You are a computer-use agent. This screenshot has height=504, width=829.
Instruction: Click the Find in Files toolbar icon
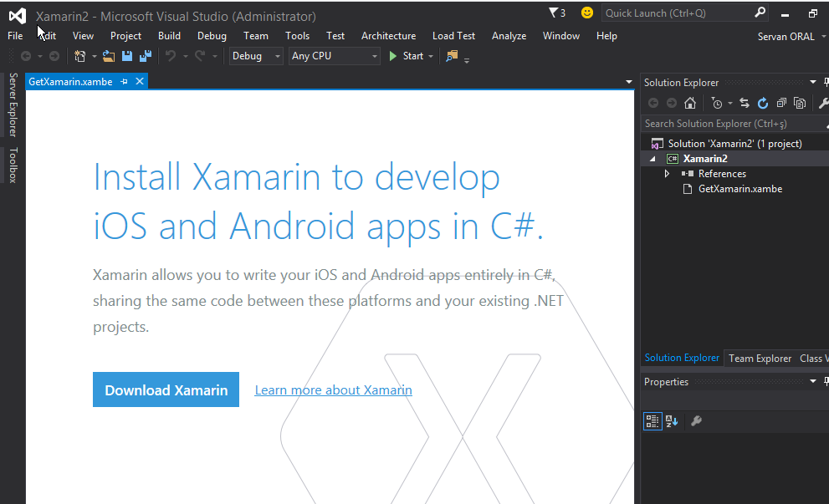[x=452, y=56]
